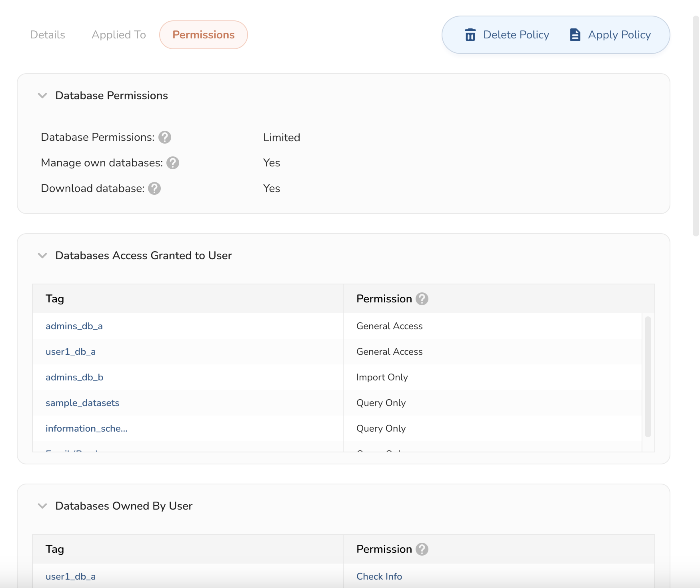The width and height of the screenshot is (700, 588).
Task: Open the admins_db_a database link
Action: coord(74,326)
